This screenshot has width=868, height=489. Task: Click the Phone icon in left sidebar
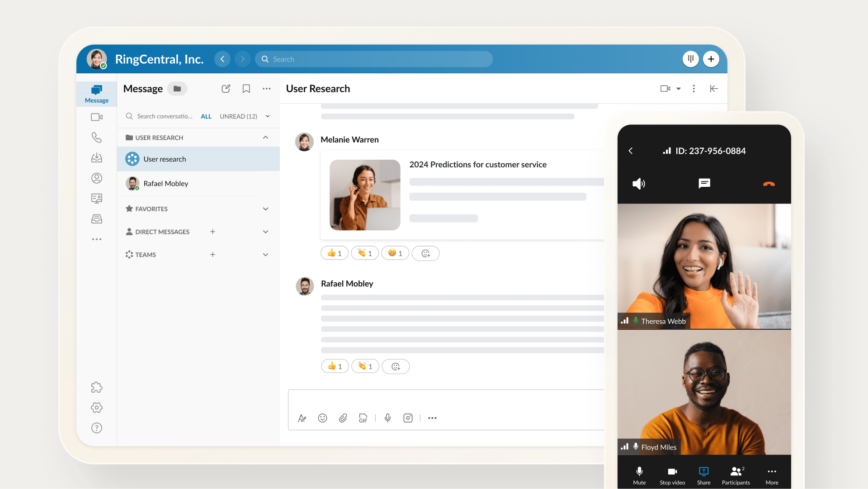point(96,137)
